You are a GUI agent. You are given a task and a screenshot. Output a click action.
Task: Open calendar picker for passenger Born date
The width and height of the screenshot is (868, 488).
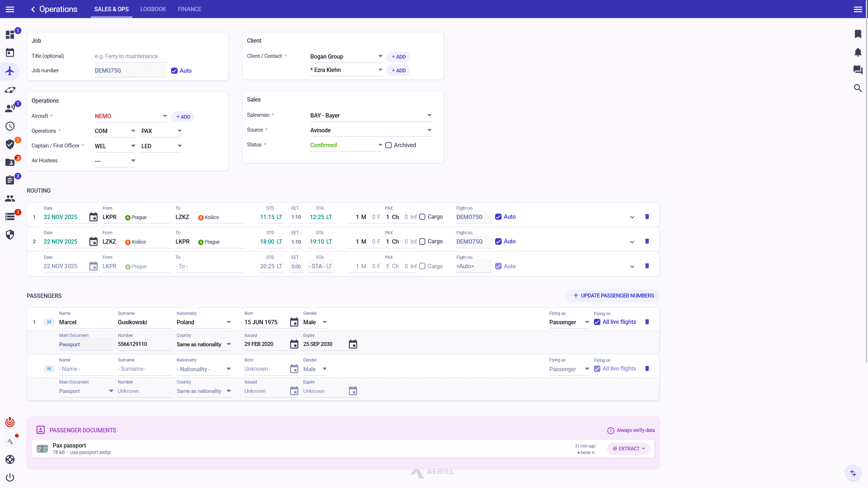click(x=294, y=322)
